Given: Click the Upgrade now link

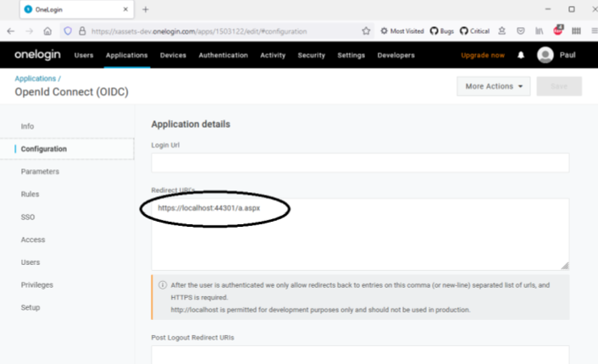Looking at the screenshot, I should [483, 55].
